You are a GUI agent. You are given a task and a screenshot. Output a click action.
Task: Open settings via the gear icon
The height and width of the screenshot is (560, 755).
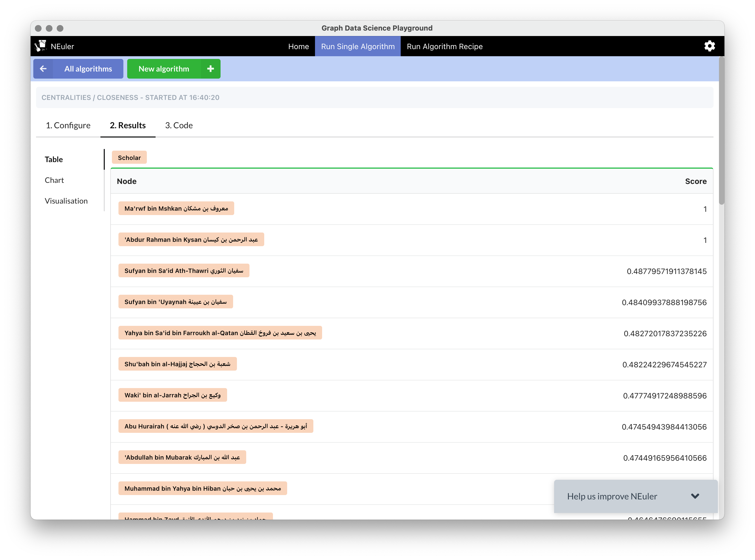[x=709, y=46]
